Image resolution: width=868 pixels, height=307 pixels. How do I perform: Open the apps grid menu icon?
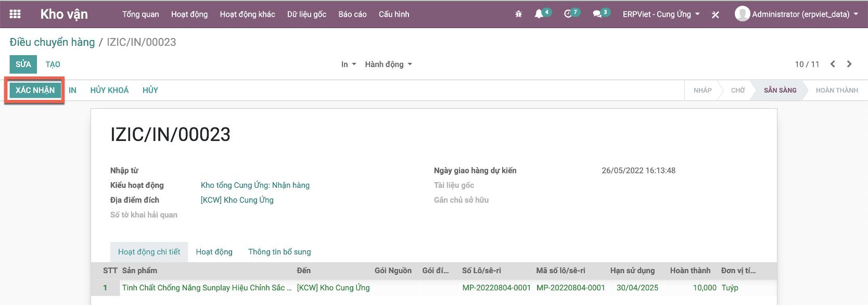(x=15, y=14)
